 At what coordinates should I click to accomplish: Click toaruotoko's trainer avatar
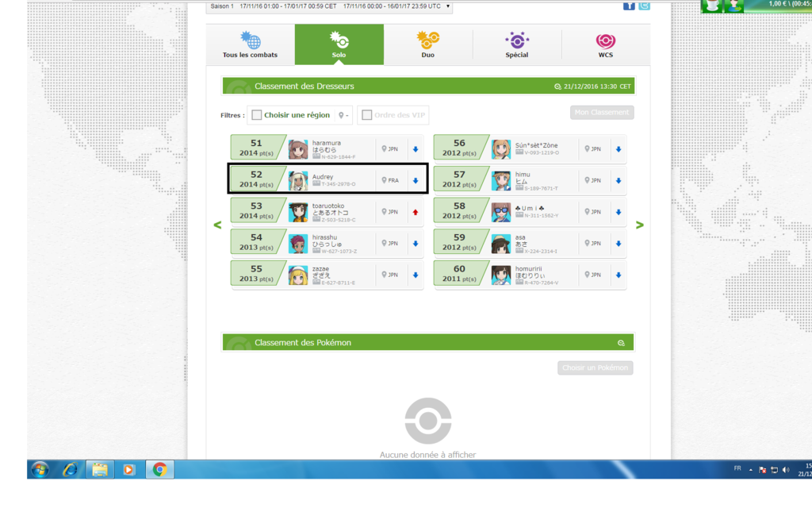click(298, 212)
